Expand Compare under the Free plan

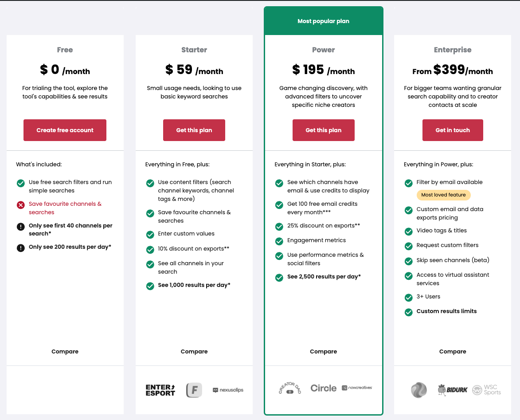pyautogui.click(x=65, y=351)
